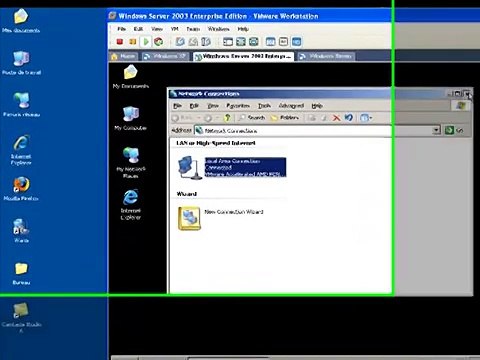Select My Network Places on the VM desktop

(131, 162)
